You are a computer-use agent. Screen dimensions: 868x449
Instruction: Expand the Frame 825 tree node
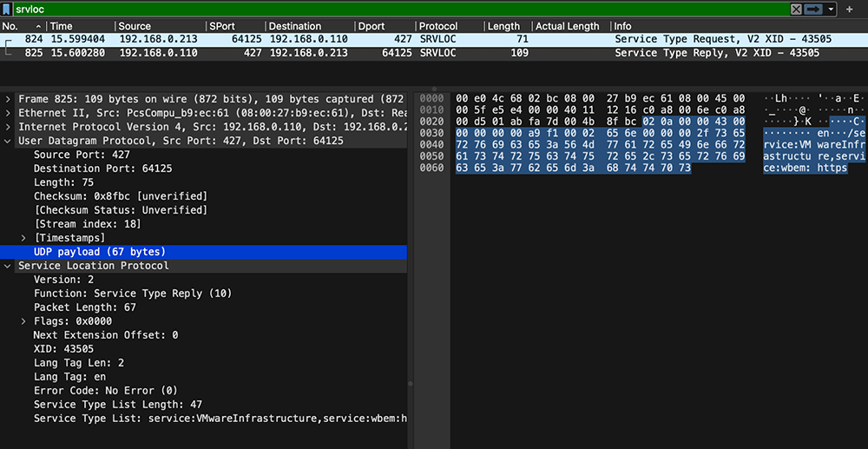point(8,99)
